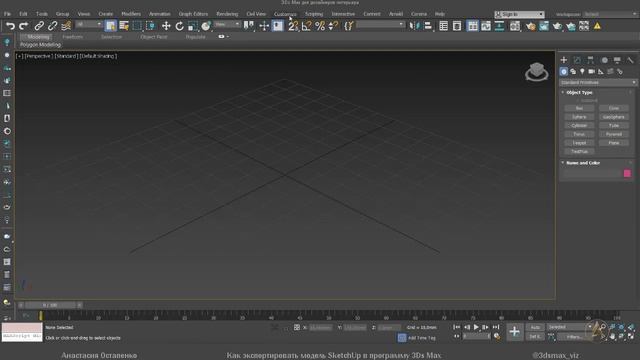
Task: Open the Curve Editor icon
Action: pos(486,26)
